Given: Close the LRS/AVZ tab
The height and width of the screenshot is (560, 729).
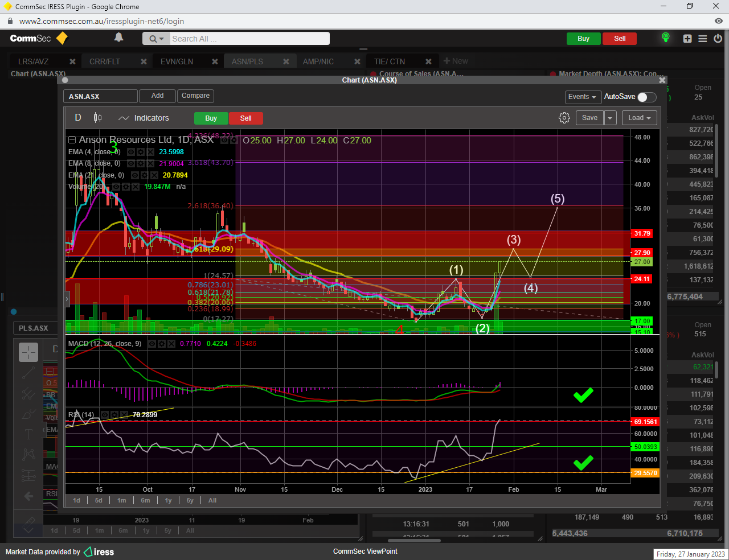Looking at the screenshot, I should tap(72, 61).
